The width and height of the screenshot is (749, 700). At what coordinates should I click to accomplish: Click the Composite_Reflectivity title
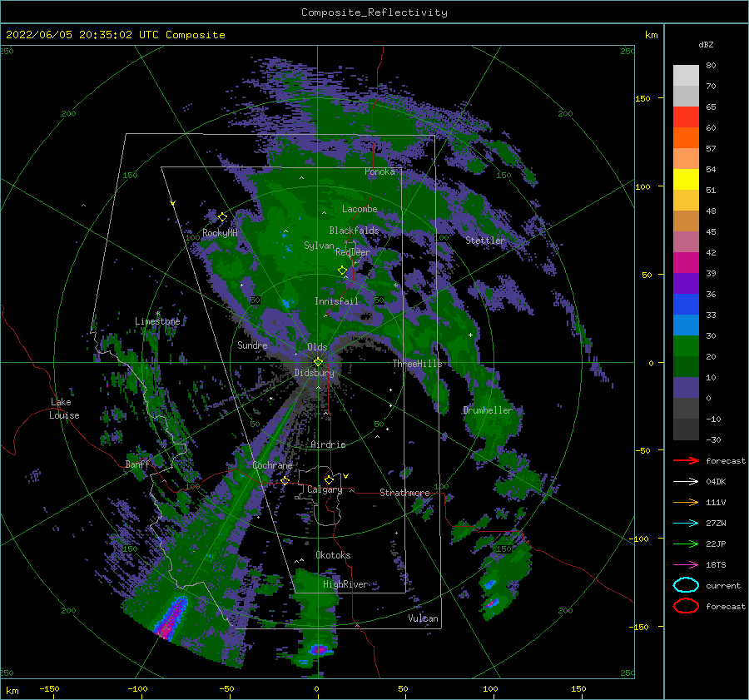pyautogui.click(x=374, y=12)
